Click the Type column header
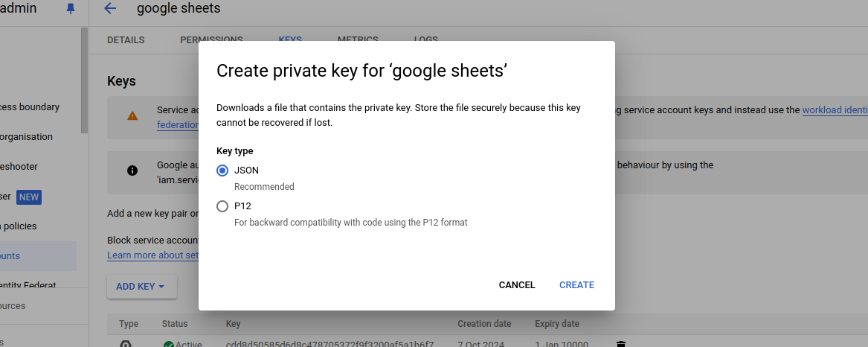Image resolution: width=868 pixels, height=347 pixels. [129, 324]
